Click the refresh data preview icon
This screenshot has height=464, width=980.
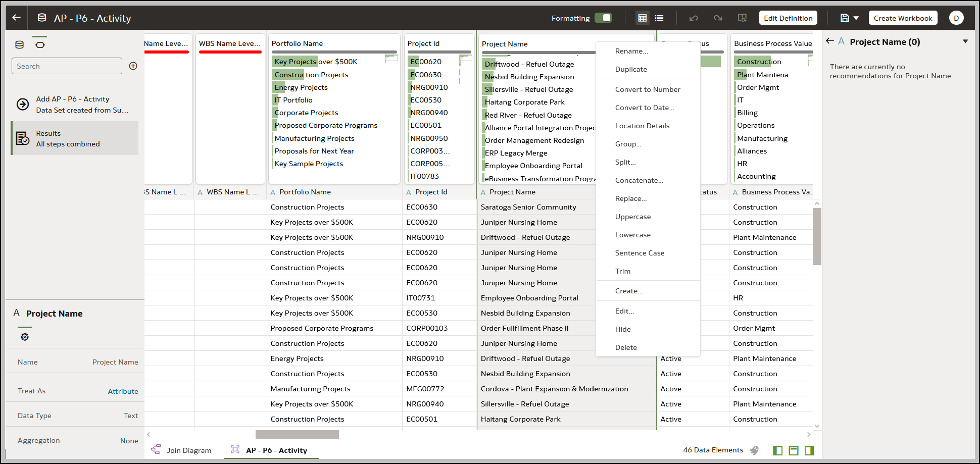(742, 18)
